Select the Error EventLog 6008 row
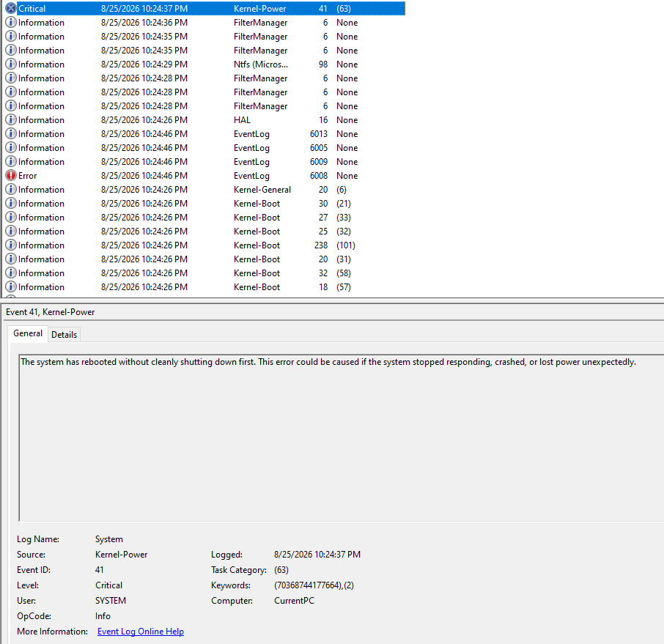Screen dimensions: 664x644 click(x=204, y=175)
